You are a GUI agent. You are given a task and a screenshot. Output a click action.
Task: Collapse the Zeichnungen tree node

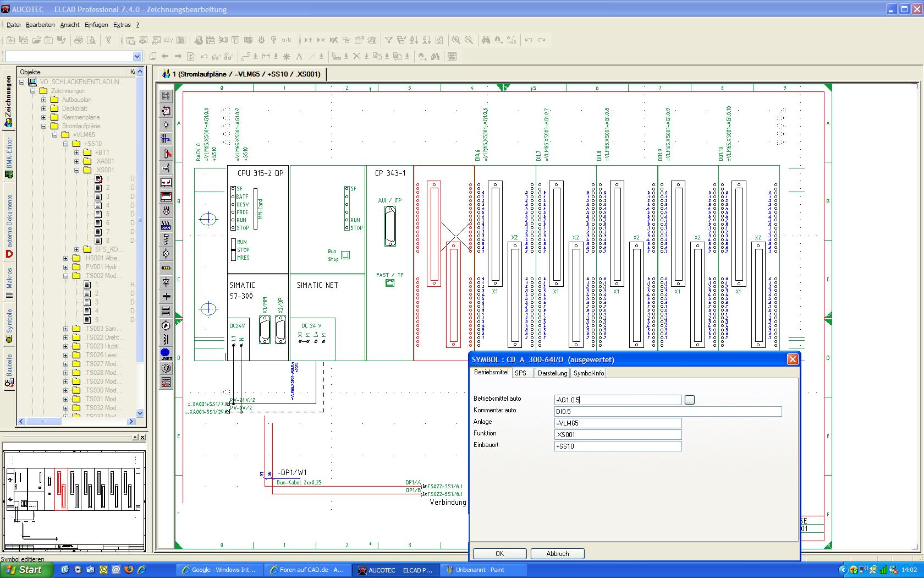point(33,91)
